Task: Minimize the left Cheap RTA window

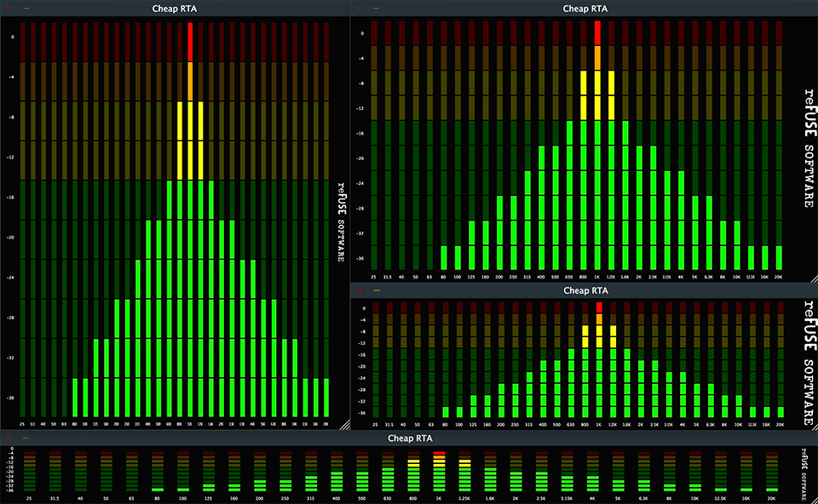Action: (x=26, y=8)
